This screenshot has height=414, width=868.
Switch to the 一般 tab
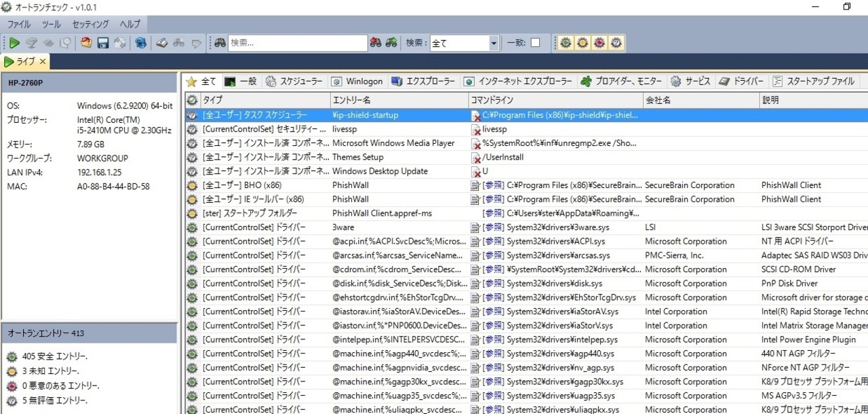[x=241, y=81]
